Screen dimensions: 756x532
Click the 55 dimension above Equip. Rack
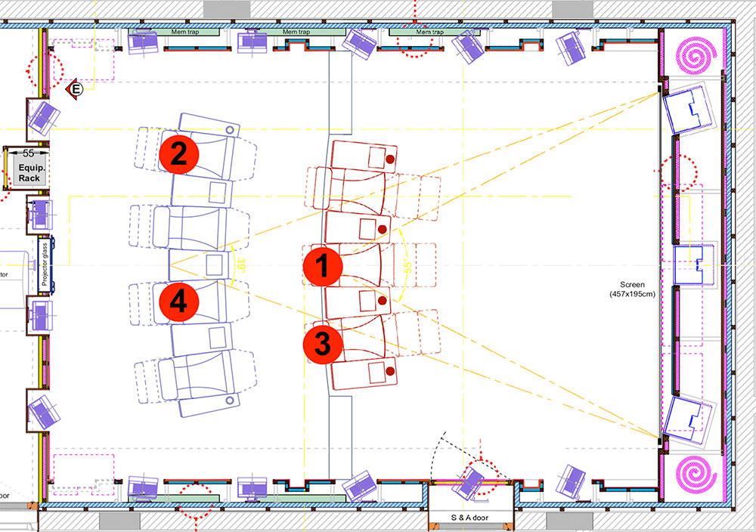tap(29, 153)
